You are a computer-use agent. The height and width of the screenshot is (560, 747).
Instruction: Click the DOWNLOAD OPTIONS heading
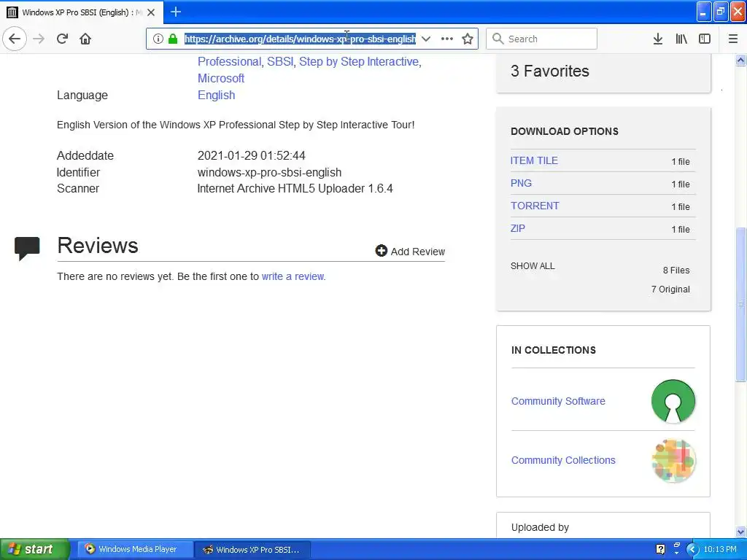point(565,131)
